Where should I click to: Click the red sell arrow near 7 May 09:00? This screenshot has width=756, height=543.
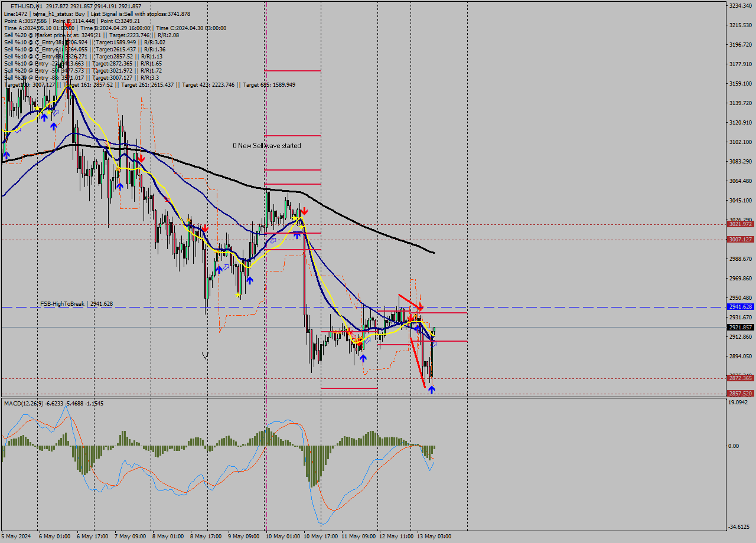tap(142, 158)
